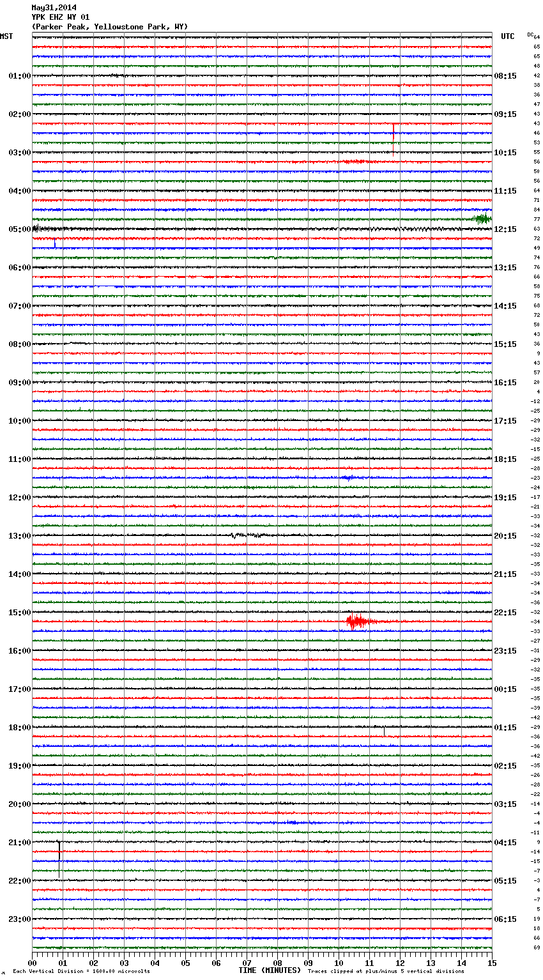Click the 20:15 UTC time label

pos(505,536)
